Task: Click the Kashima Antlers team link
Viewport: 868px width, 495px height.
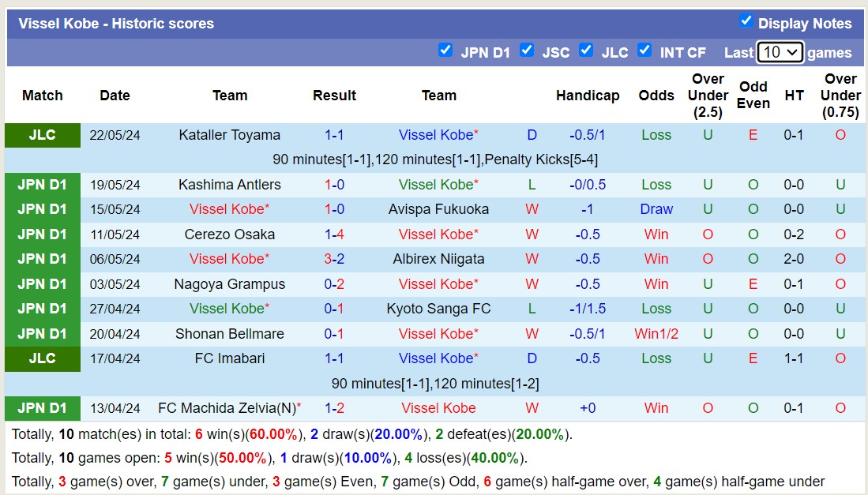Action: [x=229, y=185]
